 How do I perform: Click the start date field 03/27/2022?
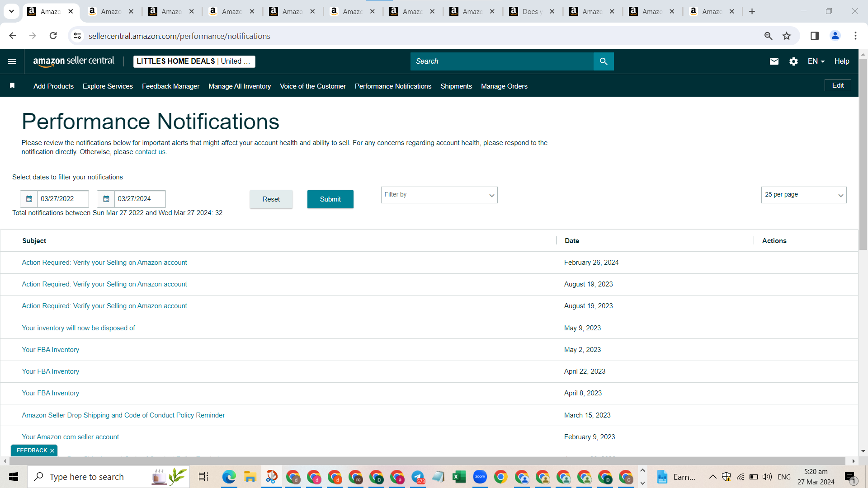pos(62,199)
